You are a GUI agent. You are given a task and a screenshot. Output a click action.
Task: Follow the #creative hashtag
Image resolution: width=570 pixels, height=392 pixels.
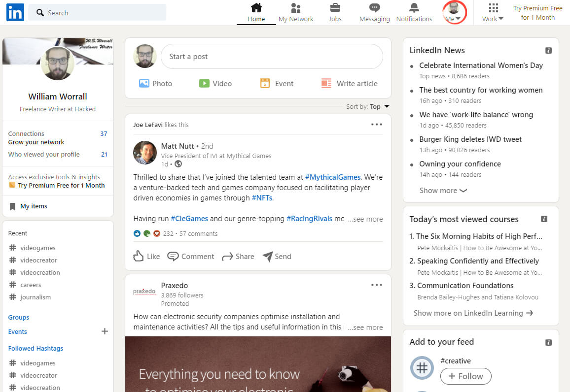(x=465, y=376)
